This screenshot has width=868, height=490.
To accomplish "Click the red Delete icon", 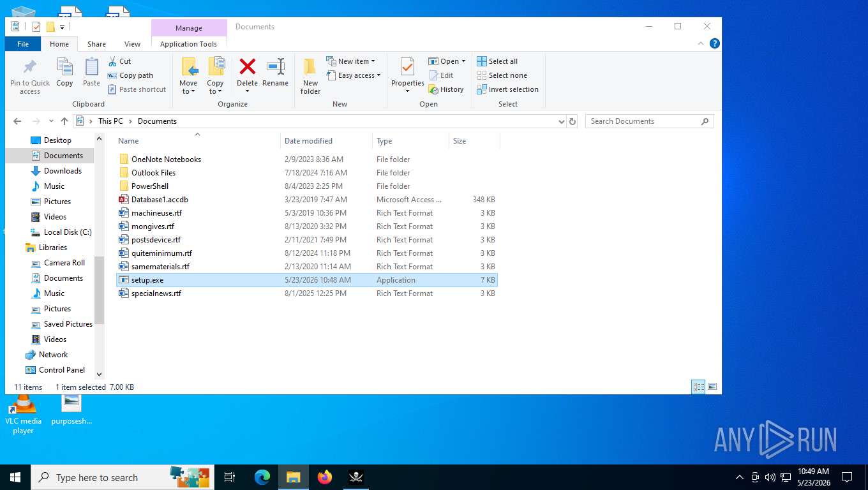I will point(247,66).
